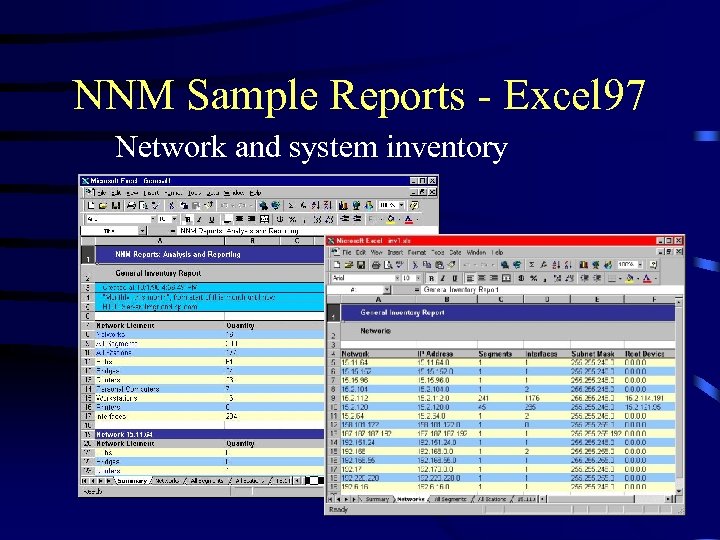This screenshot has height=540, width=720.
Task: Click Paste clipboard icon in inv1.xls window
Action: tap(439, 265)
